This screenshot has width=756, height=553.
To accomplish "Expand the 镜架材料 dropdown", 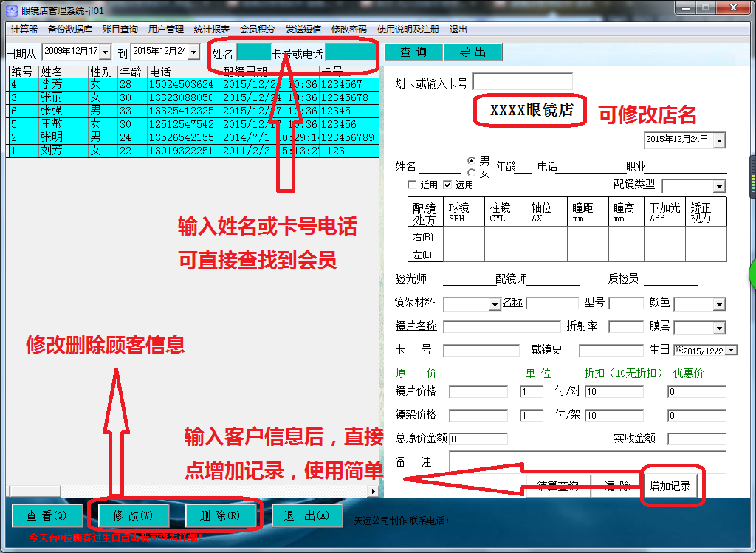I will tap(495, 304).
